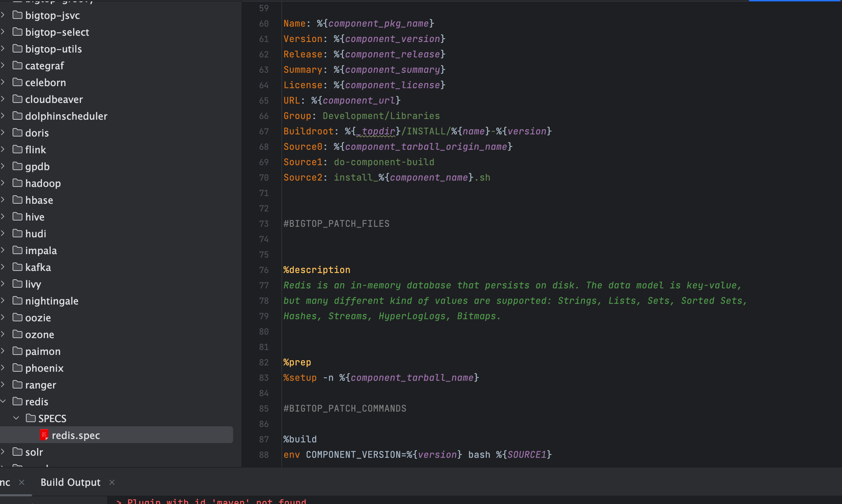This screenshot has height=504, width=842.
Task: Click the bigtop-jsvc folder icon
Action: [x=17, y=15]
